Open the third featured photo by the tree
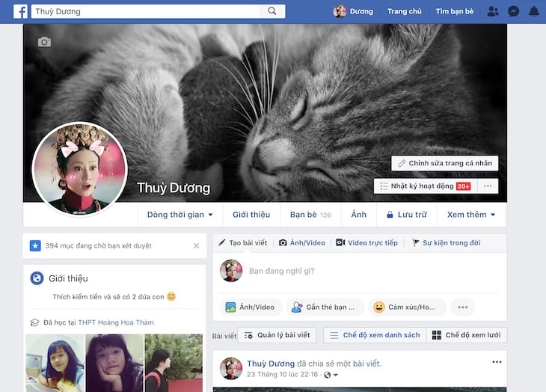 (x=174, y=363)
